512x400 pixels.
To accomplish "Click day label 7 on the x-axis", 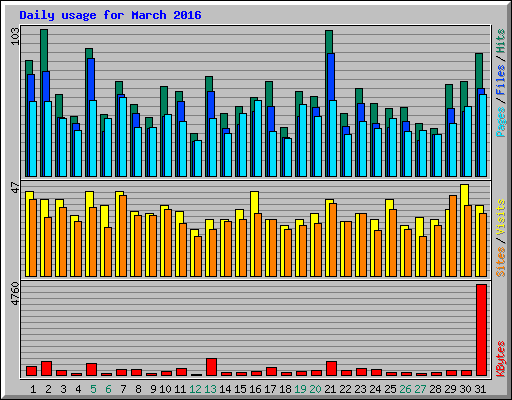I will point(123,389).
